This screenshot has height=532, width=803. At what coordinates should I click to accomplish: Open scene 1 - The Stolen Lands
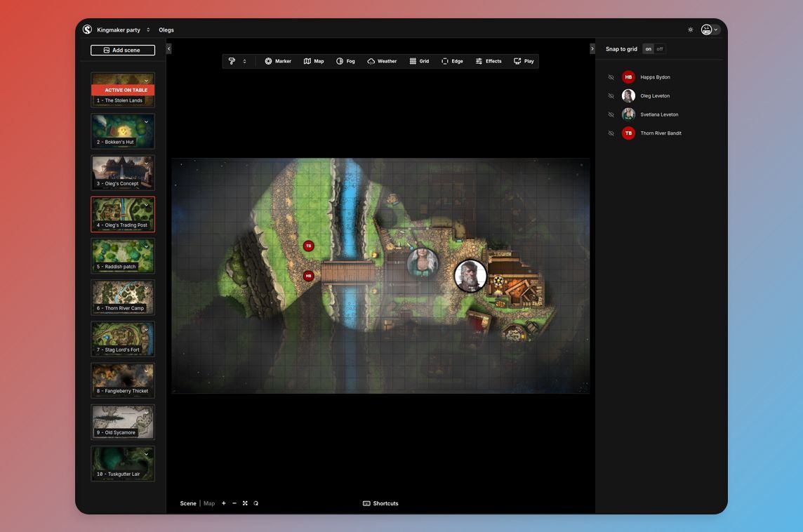(123, 90)
